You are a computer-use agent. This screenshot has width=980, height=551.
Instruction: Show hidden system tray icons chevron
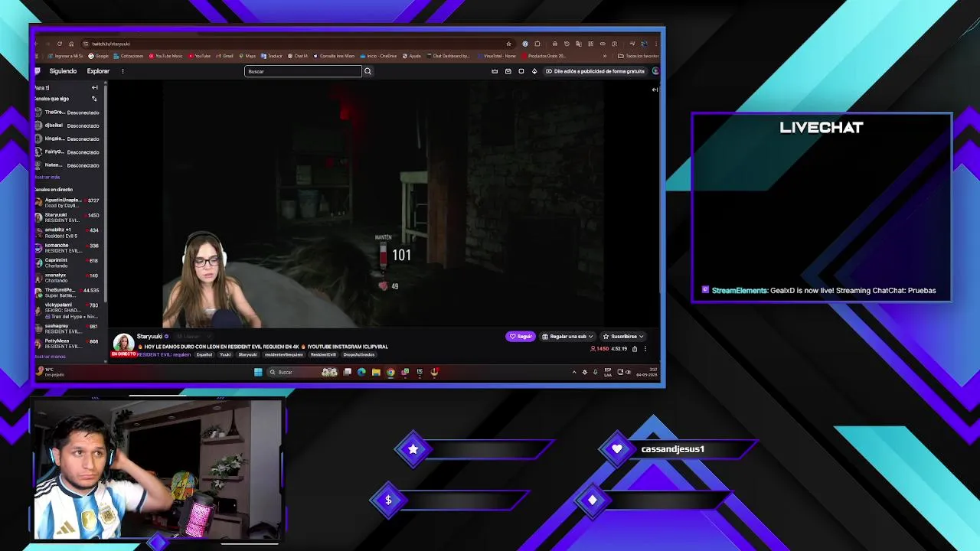coord(574,373)
